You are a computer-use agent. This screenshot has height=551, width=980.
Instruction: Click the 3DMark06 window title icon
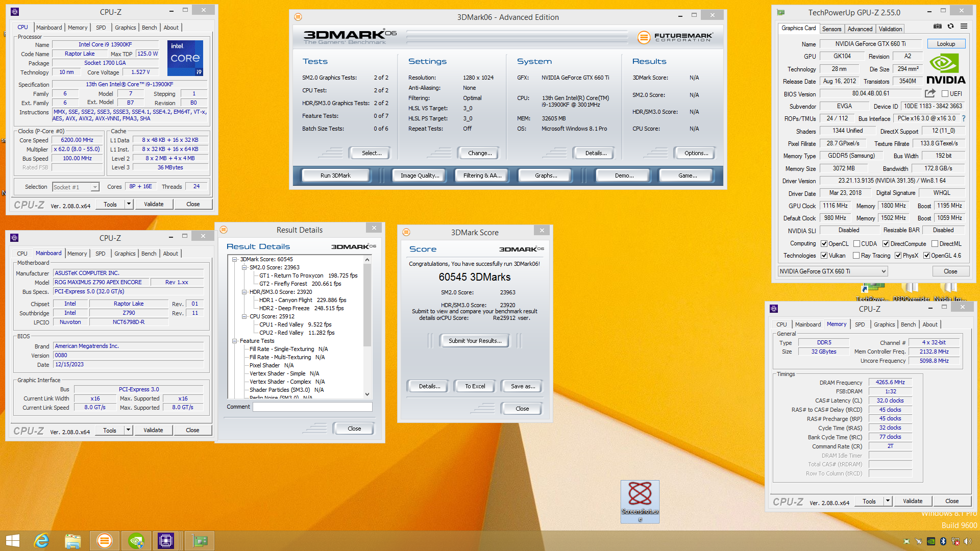tap(298, 17)
